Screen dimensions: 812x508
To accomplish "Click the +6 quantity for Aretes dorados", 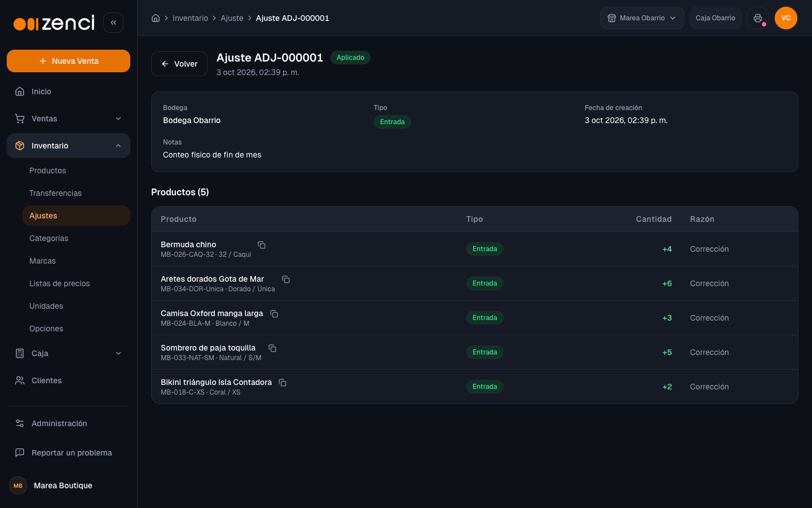I will (667, 283).
